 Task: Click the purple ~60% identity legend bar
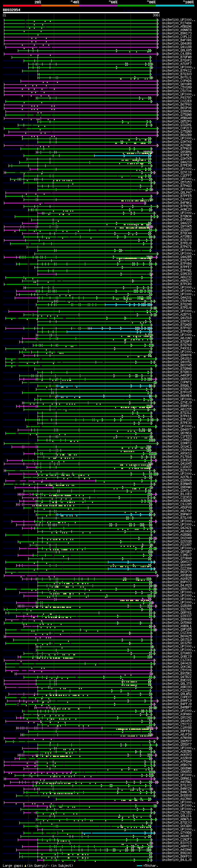pyautogui.click(x=99, y=6)
